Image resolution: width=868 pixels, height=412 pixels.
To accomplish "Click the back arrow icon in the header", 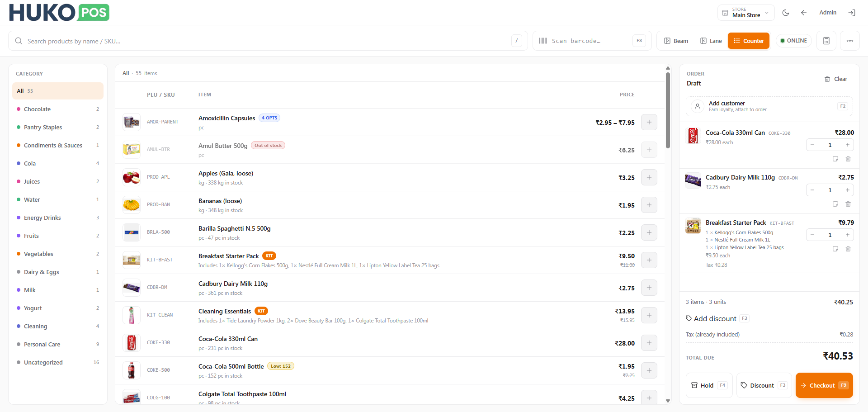I will [x=804, y=13].
